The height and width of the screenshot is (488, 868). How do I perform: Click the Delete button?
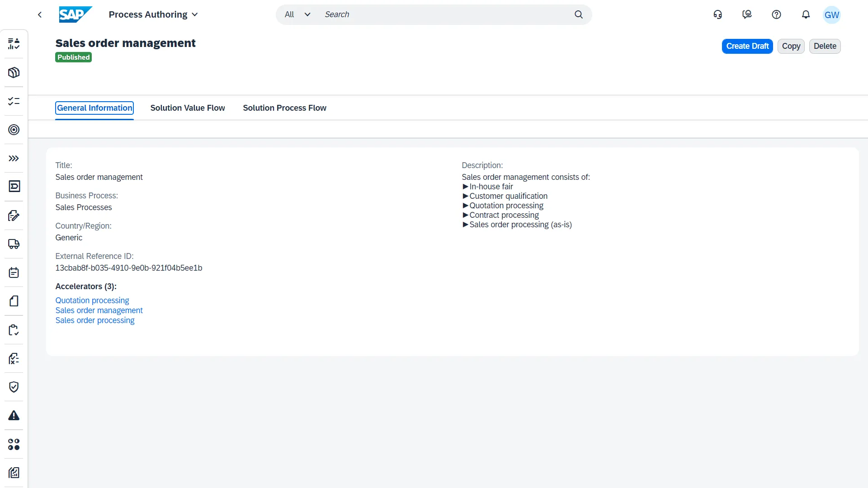825,46
